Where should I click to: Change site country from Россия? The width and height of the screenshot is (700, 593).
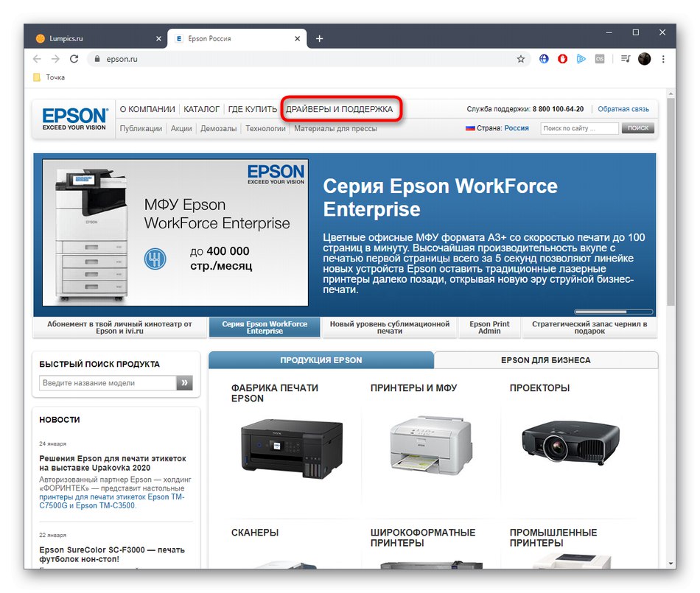(516, 127)
